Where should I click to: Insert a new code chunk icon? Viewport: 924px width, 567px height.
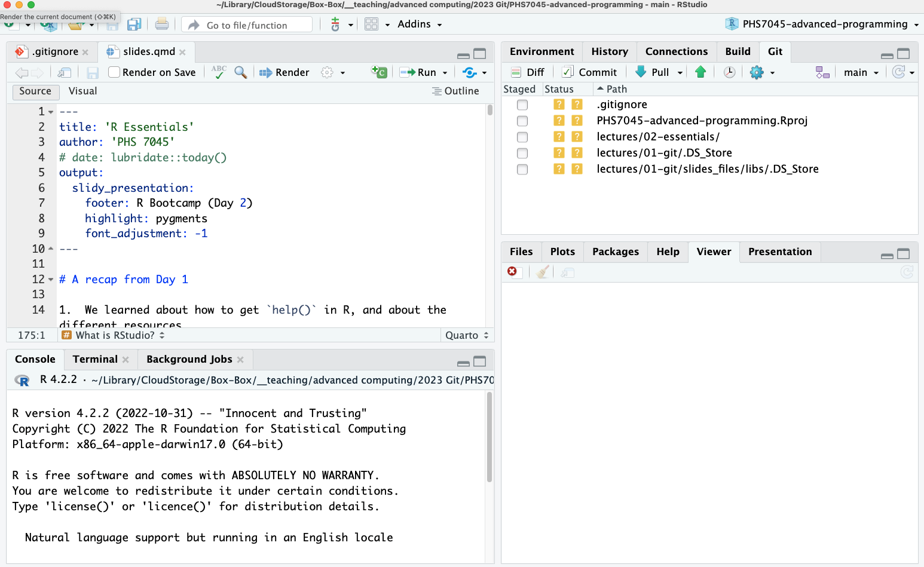[x=379, y=72]
